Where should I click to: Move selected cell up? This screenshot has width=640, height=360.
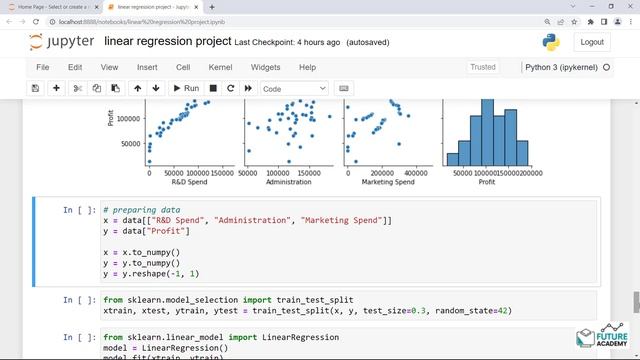click(138, 88)
